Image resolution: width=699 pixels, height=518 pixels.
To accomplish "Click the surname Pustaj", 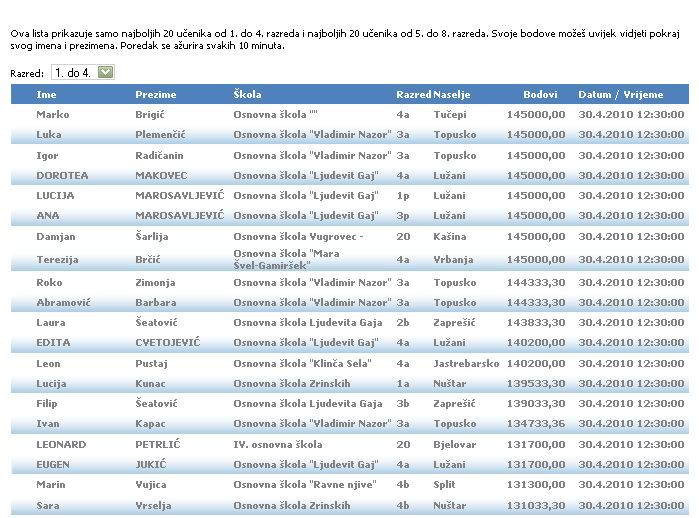I will pos(151,364).
